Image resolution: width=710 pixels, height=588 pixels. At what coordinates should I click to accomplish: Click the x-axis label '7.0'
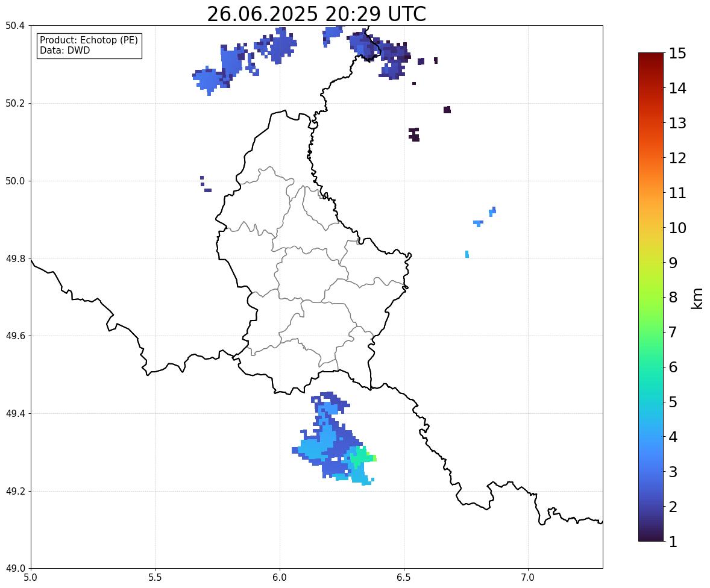pyautogui.click(x=528, y=578)
